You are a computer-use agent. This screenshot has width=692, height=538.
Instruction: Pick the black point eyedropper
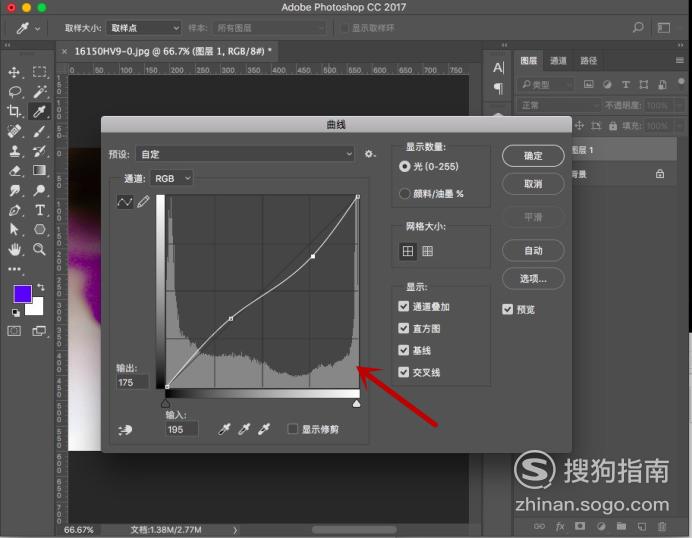coord(224,429)
